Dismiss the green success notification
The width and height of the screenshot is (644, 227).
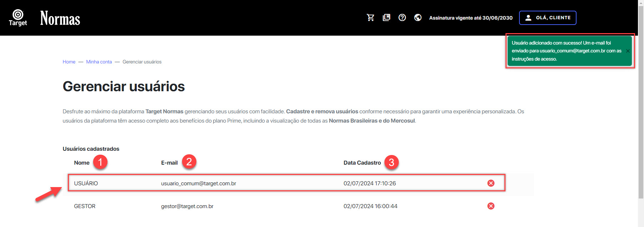pos(628,51)
